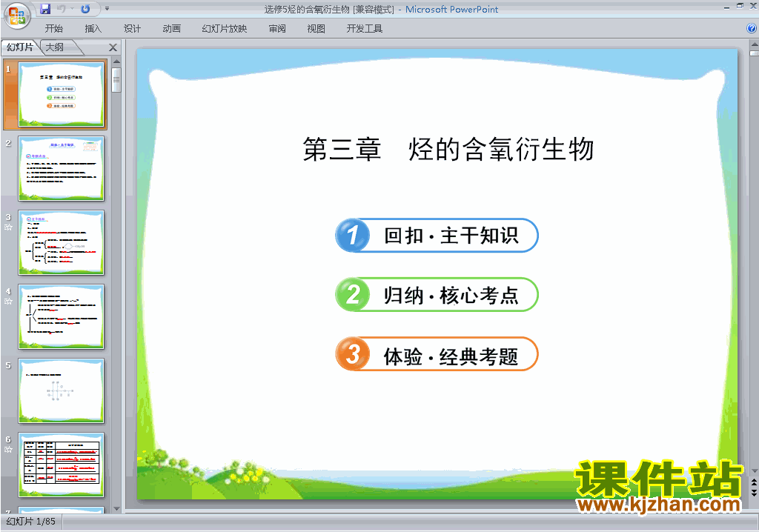Select slide 6 thumbnail with table
This screenshot has width=759, height=532.
pyautogui.click(x=61, y=465)
